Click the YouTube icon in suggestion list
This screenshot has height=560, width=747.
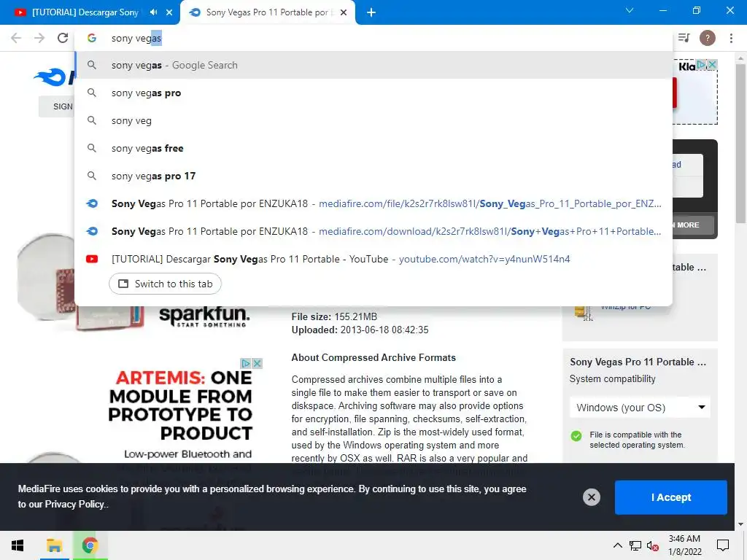(x=92, y=259)
